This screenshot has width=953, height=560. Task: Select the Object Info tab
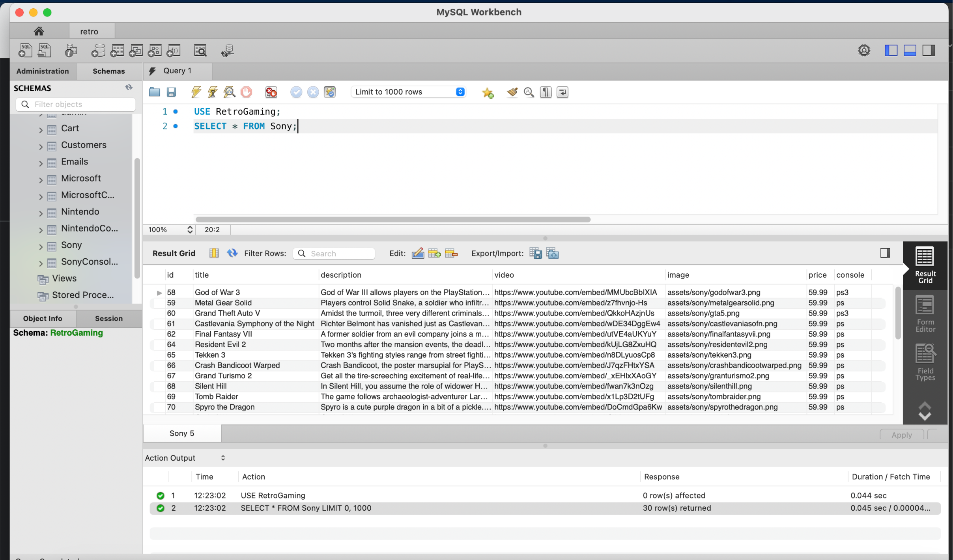[43, 318]
